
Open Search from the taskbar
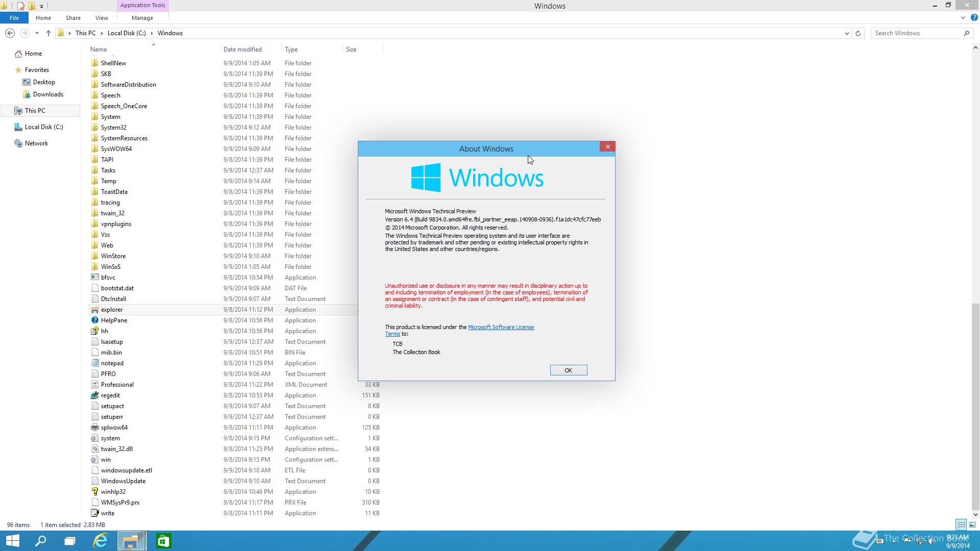pos(40,541)
